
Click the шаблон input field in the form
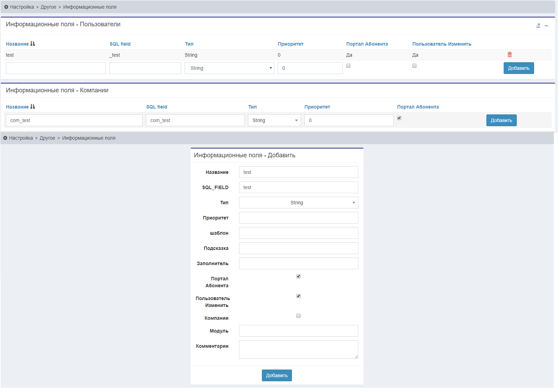coord(298,233)
